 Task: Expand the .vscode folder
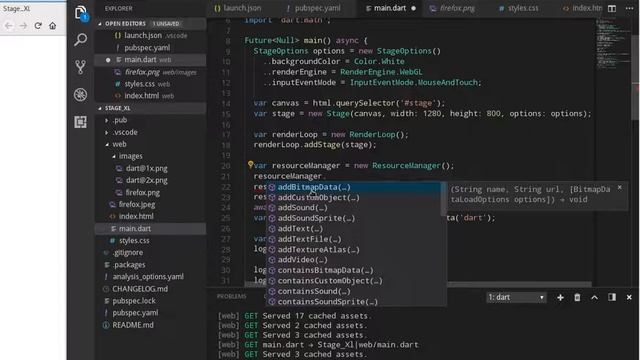click(124, 132)
